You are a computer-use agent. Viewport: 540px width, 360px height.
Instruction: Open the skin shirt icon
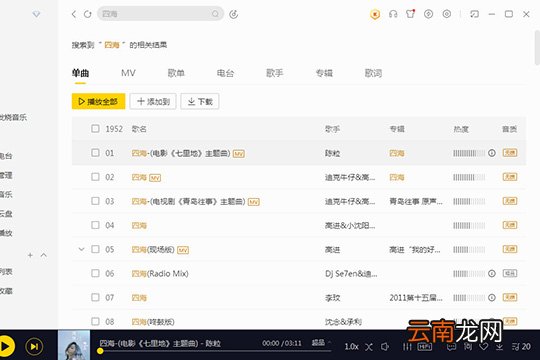(410, 14)
